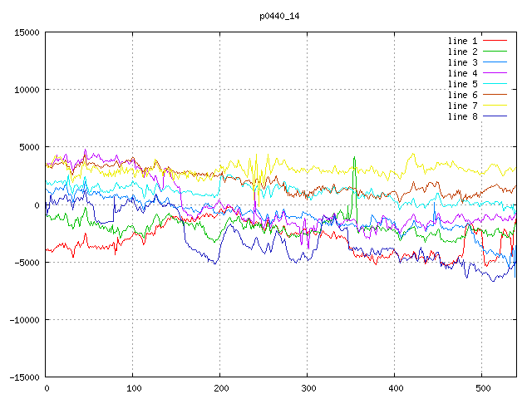Click the 10000 y-axis tick label
The image size is (532, 399).
26,90
